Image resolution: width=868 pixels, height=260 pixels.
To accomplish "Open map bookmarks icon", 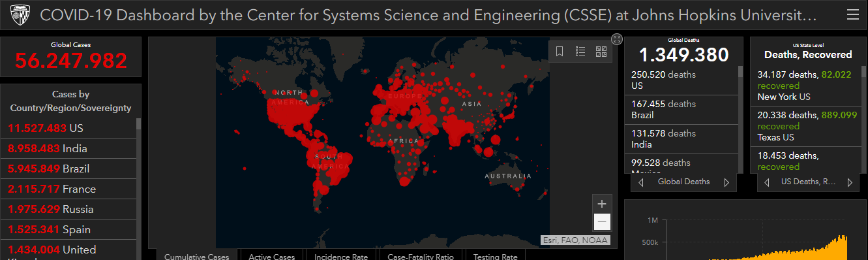I will coord(560,51).
